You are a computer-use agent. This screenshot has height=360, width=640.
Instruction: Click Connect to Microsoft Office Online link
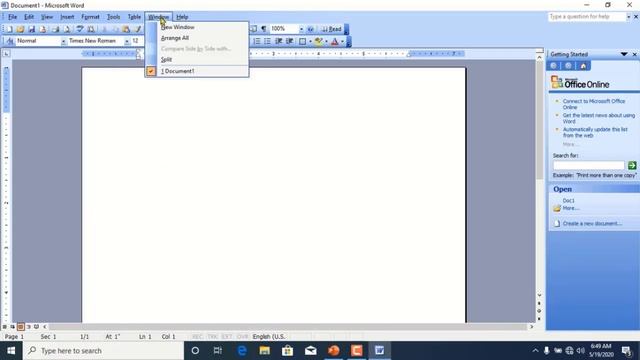(594, 104)
